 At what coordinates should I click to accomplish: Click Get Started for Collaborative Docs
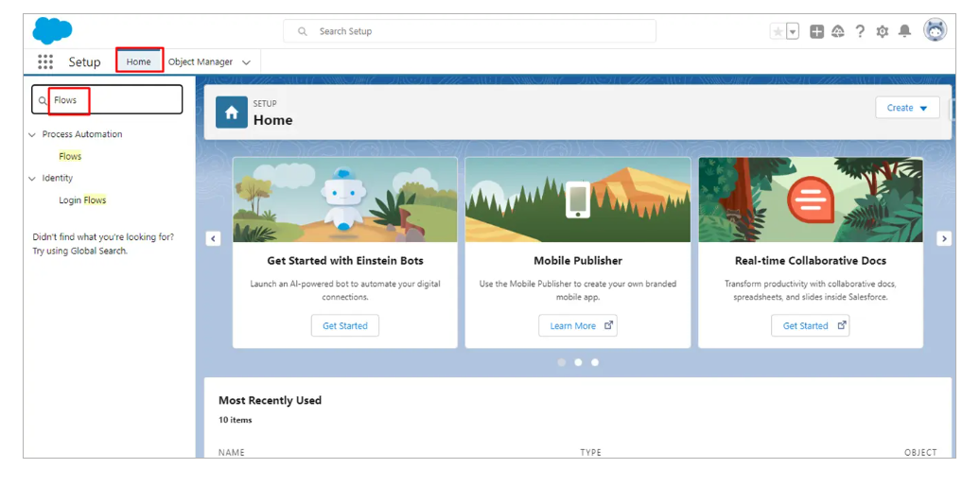click(x=810, y=325)
